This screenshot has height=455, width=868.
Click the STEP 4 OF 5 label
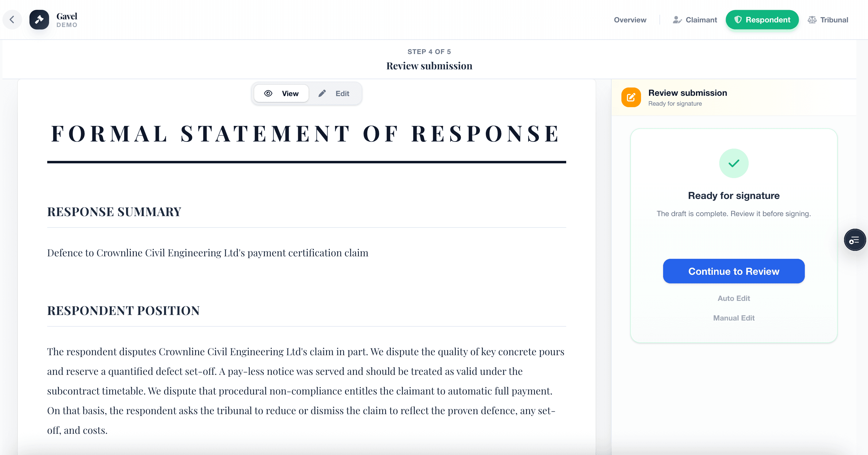[429, 52]
